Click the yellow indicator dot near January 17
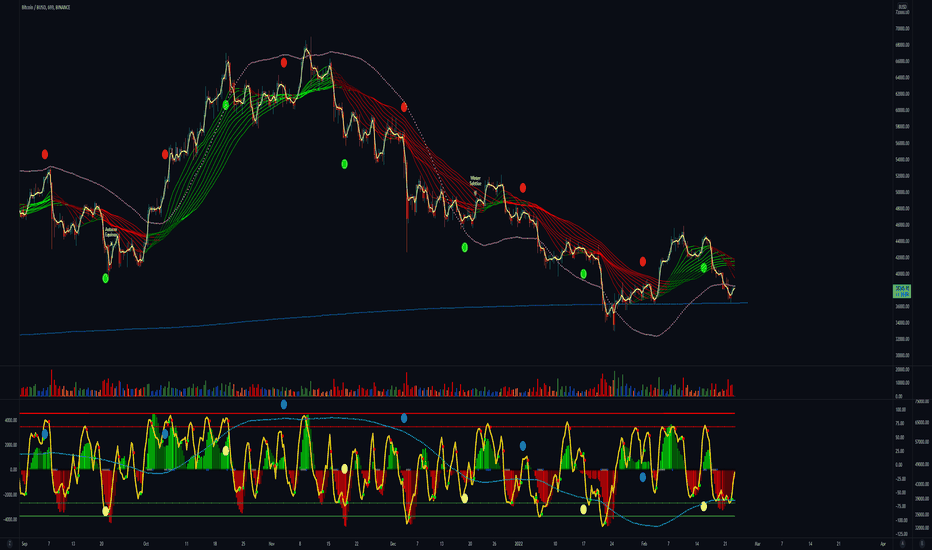Screen dimensions: 932x550 point(583,509)
